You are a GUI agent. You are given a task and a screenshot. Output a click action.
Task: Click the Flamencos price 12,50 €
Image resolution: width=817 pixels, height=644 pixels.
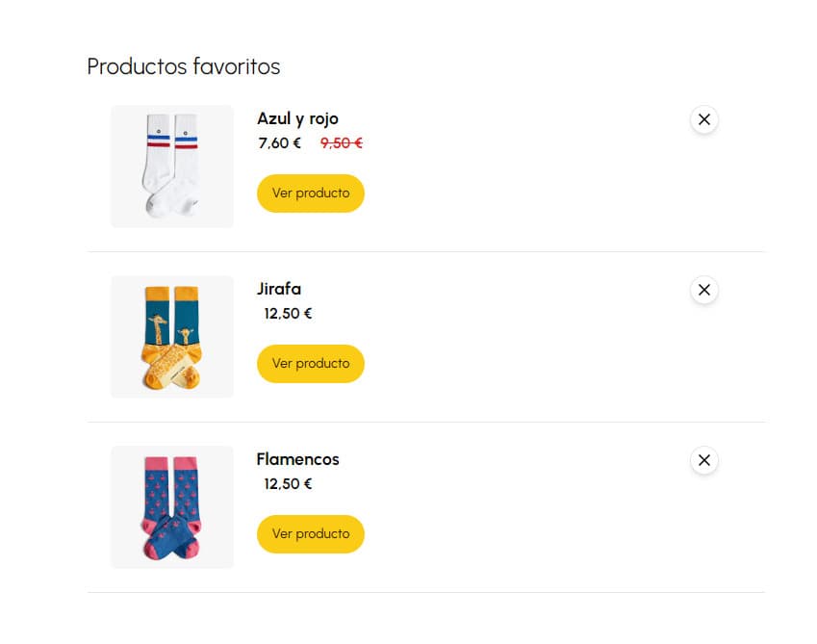pos(288,484)
